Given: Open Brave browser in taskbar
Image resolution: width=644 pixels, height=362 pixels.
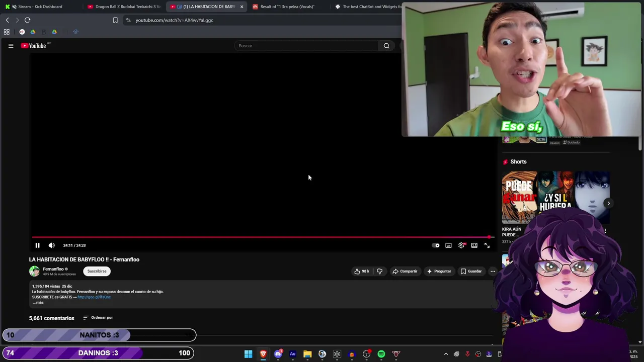Looking at the screenshot, I should 263,354.
